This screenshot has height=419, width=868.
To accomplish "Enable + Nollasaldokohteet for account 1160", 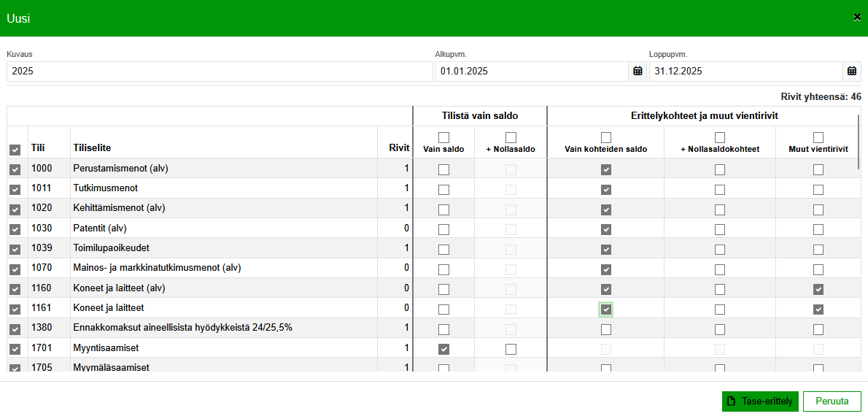I will point(720,289).
